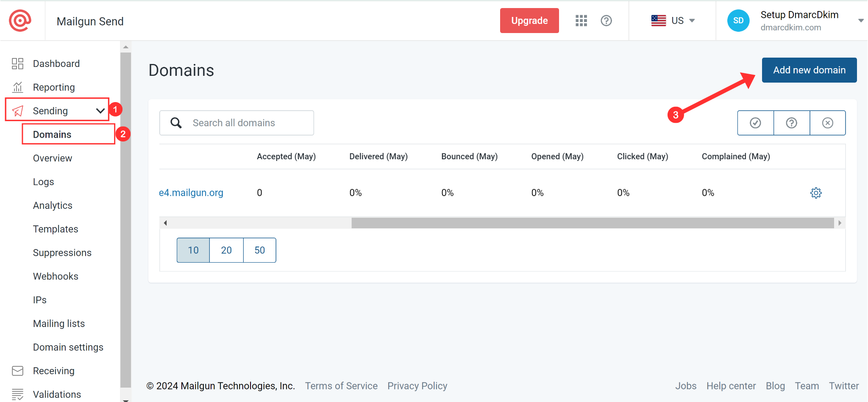Click the SD avatar circle

pos(738,20)
